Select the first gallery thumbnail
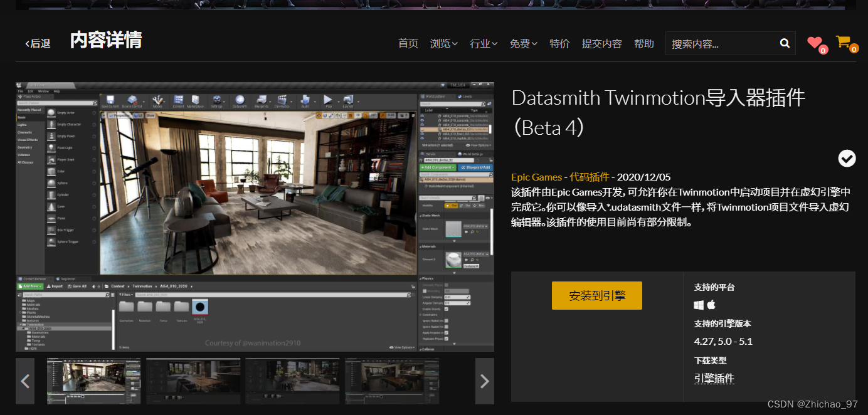Image resolution: width=868 pixels, height=415 pixels. coord(94,381)
